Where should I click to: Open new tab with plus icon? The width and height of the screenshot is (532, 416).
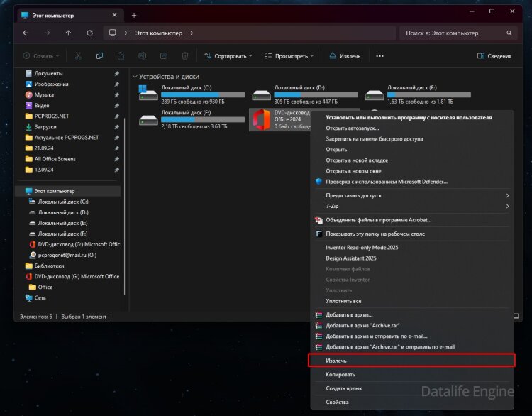click(x=134, y=15)
